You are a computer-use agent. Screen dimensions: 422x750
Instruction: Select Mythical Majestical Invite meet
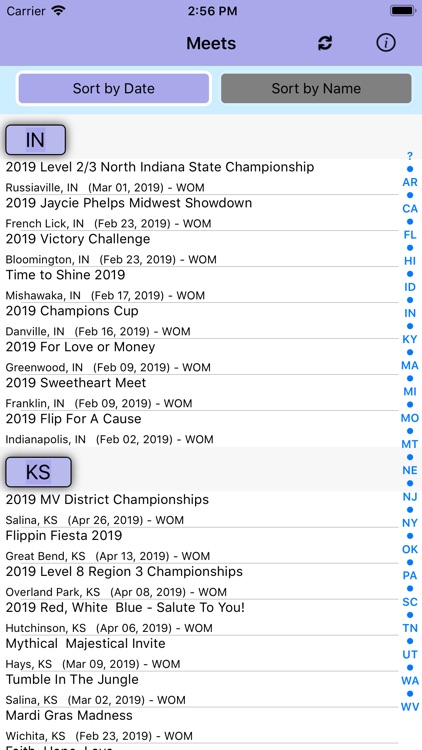[201, 653]
